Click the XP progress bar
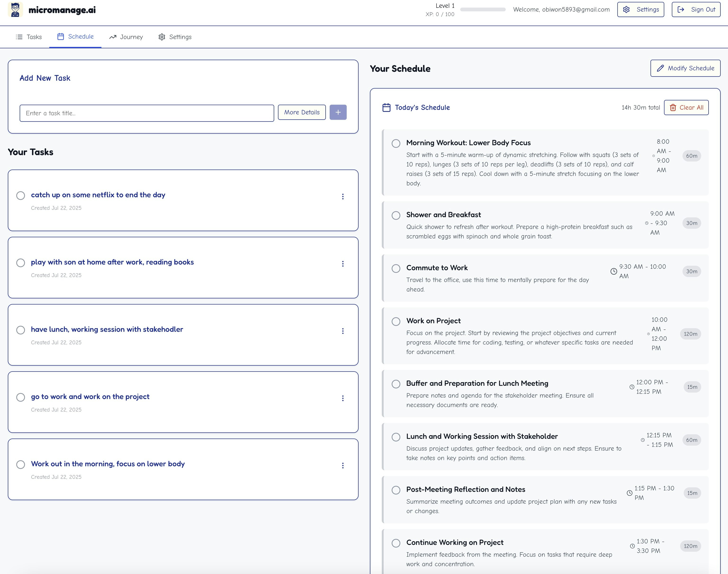Screen dimensions: 728x574 tap(483, 10)
